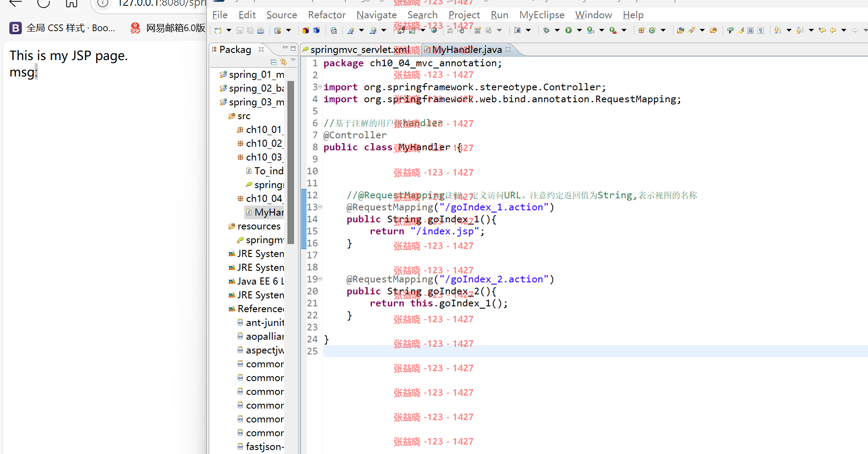Viewport: 868px width, 454px height.
Task: Toggle Mark Occurrences highlighter icon
Action: pyautogui.click(x=740, y=30)
